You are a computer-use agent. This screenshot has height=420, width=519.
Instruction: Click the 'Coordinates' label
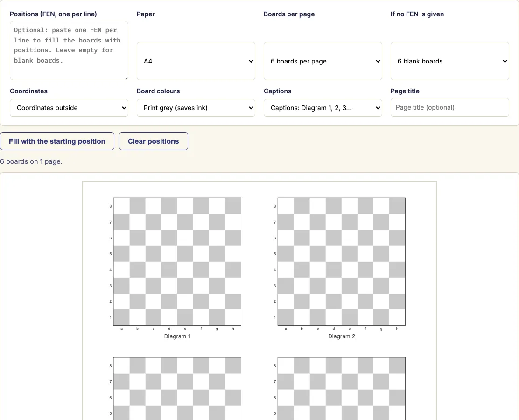[29, 91]
